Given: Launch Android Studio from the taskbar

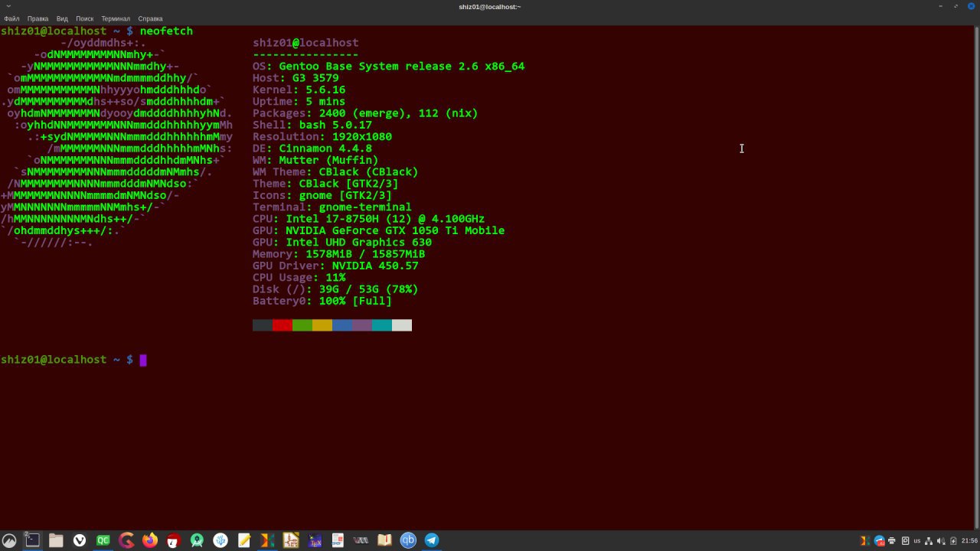Looking at the screenshot, I should click(x=197, y=540).
